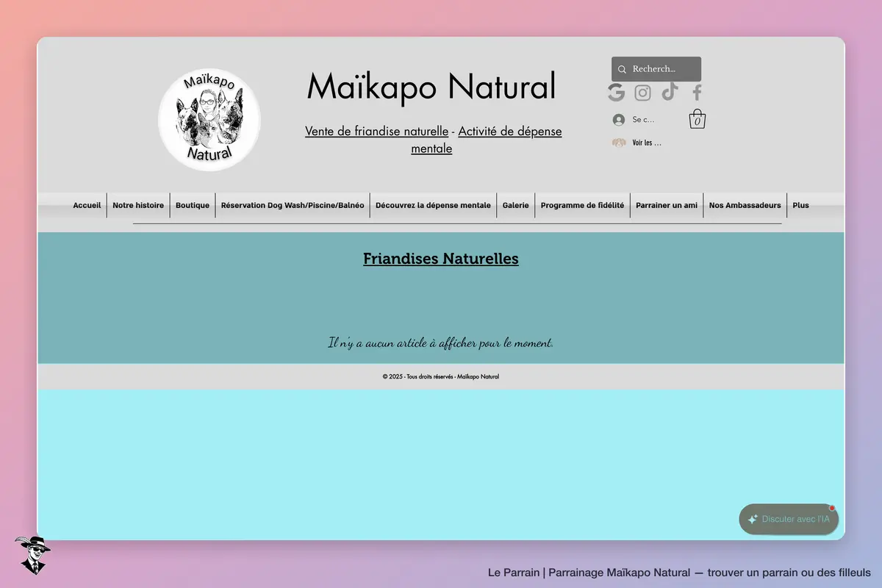The width and height of the screenshot is (882, 588).
Task: Open the Instagram social icon
Action: click(x=643, y=93)
